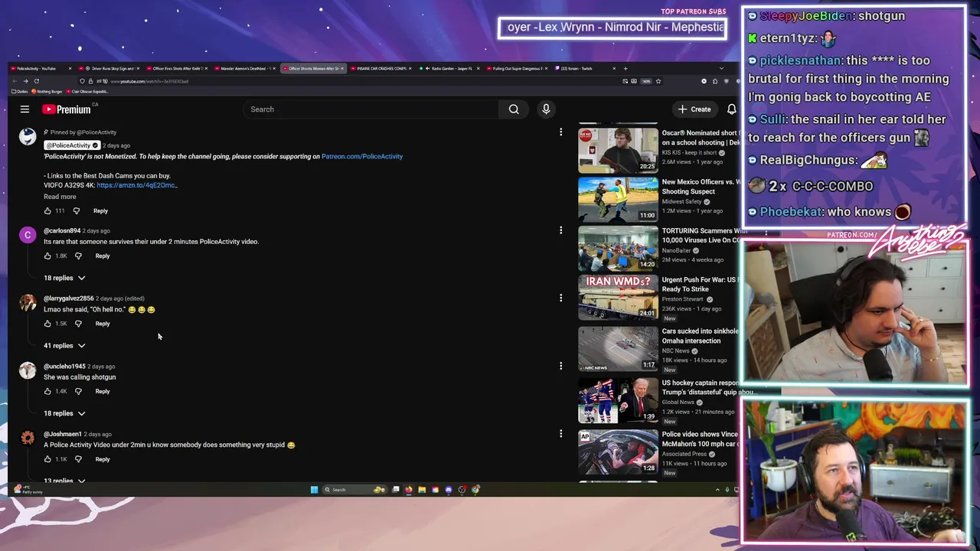Expand pinned comment with Read more
980x551 pixels.
60,197
